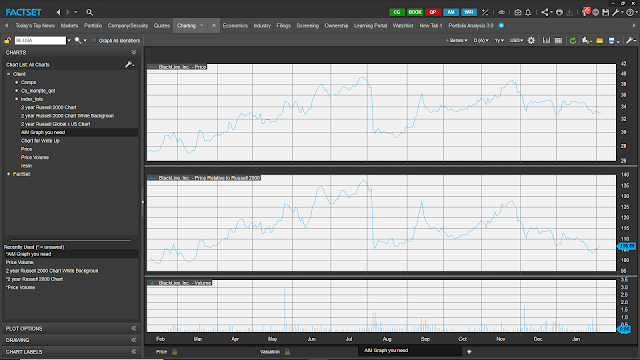Click the notifications bell icon
640x360 pixels.
pos(528,12)
